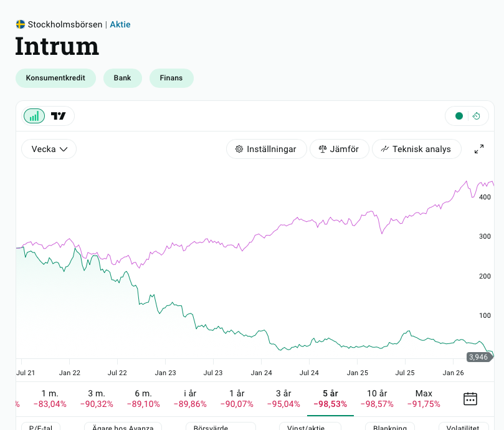This screenshot has height=430, width=504.
Task: Open the calendar date range picker
Action: click(x=470, y=399)
